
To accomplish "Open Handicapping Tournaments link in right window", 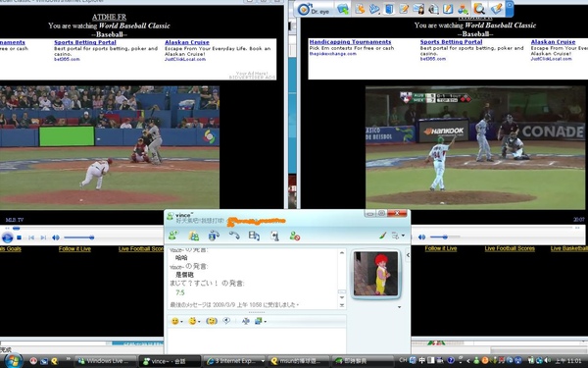I will tap(350, 42).
